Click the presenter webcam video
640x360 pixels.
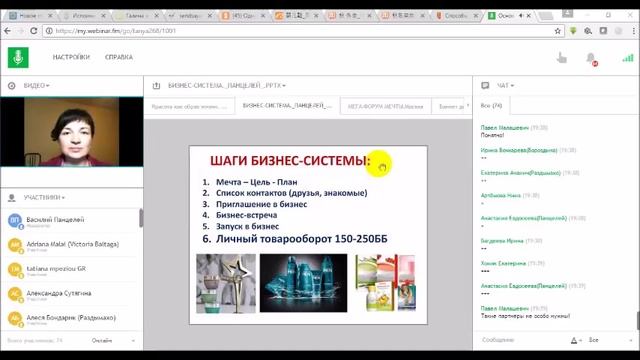(71, 132)
